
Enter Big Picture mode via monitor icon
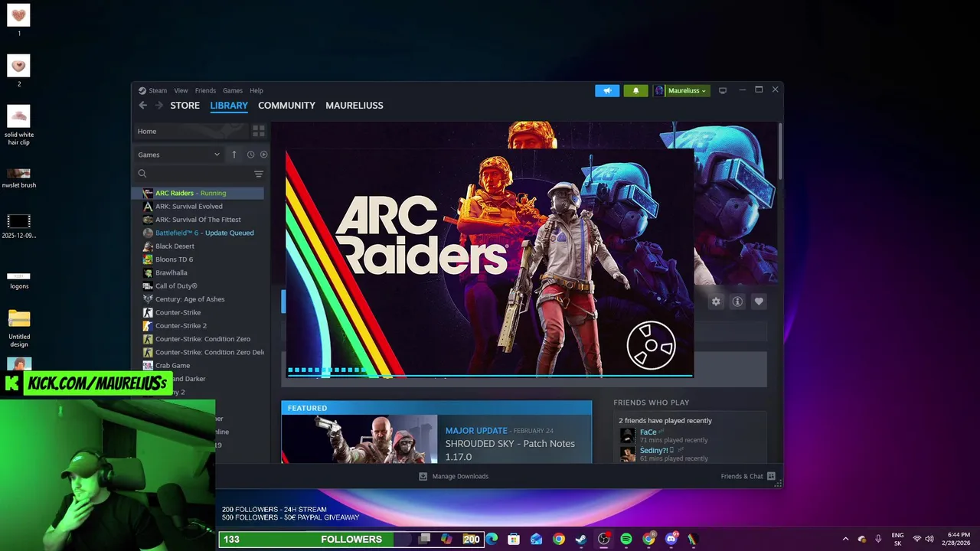pos(722,90)
